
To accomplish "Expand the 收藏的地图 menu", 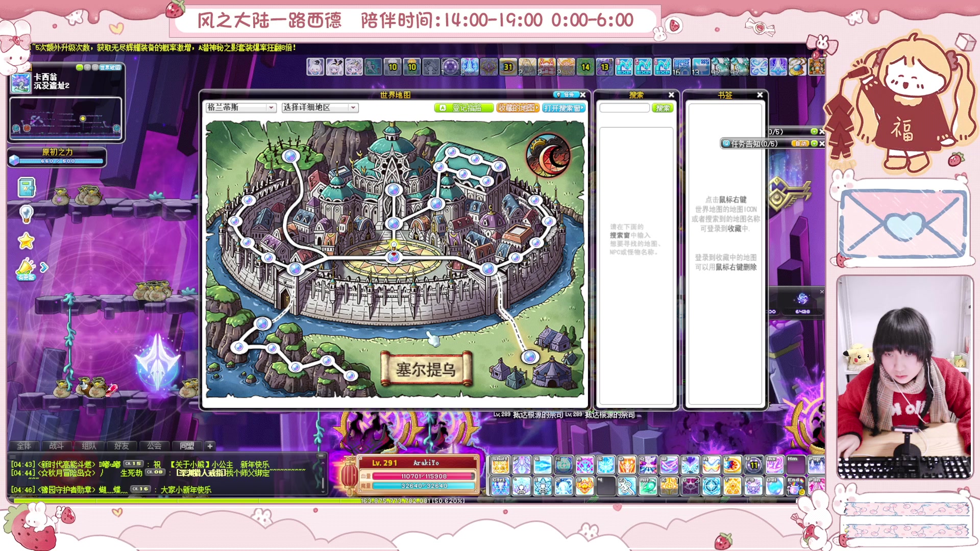I will tap(518, 108).
